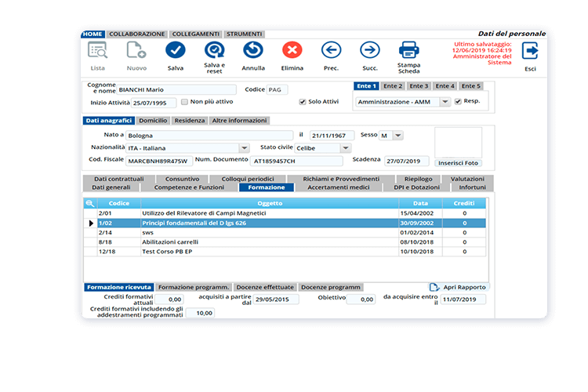Click Apri Rapporto button label
588x392 pixels.
(x=464, y=288)
